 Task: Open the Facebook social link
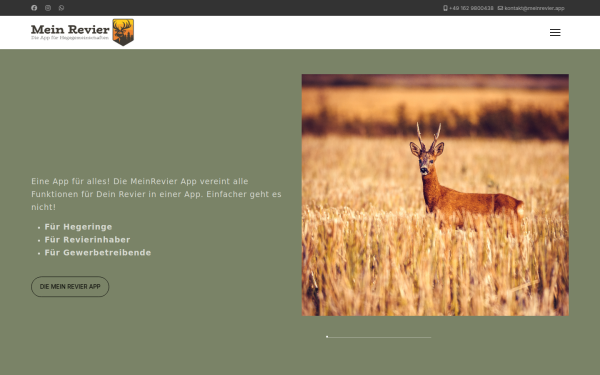point(34,8)
